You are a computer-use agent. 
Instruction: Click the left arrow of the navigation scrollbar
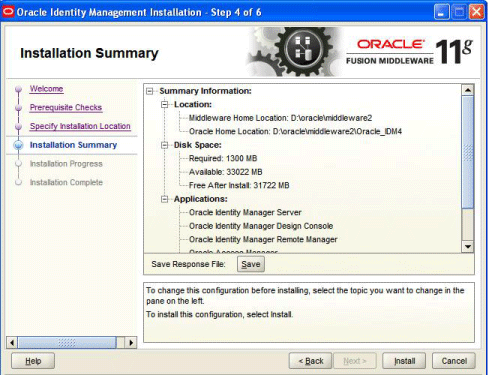pyautogui.click(x=12, y=343)
